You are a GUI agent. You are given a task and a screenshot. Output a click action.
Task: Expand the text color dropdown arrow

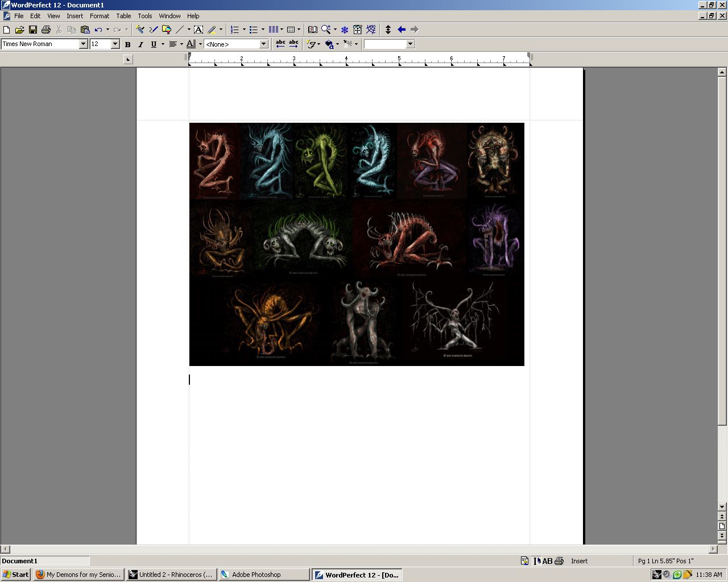click(x=200, y=44)
